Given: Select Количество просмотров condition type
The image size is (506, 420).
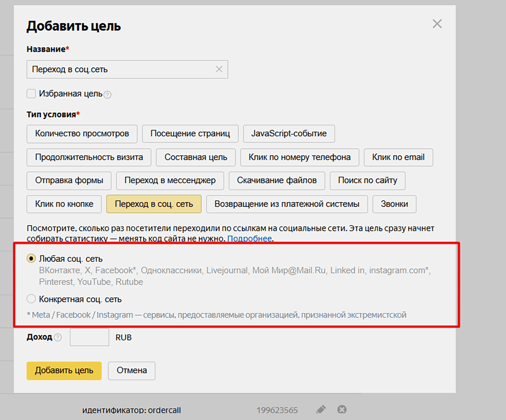Looking at the screenshot, I should pos(82,134).
